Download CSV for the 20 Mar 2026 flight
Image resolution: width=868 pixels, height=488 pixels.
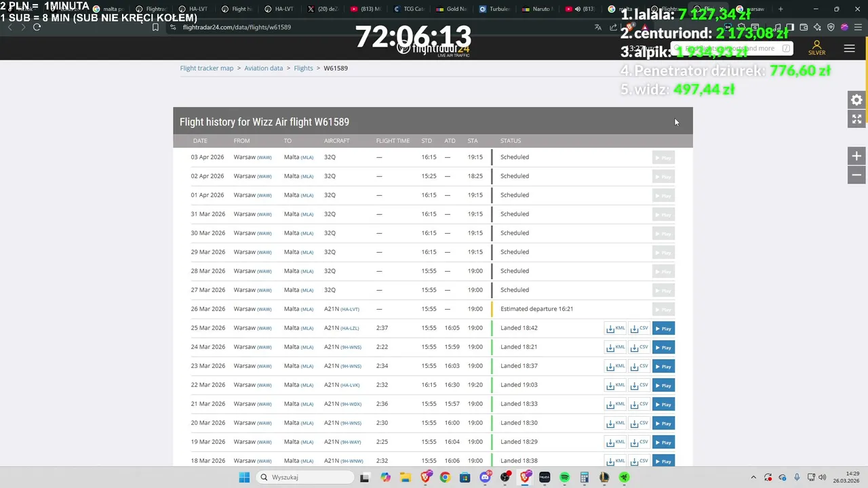(x=639, y=424)
